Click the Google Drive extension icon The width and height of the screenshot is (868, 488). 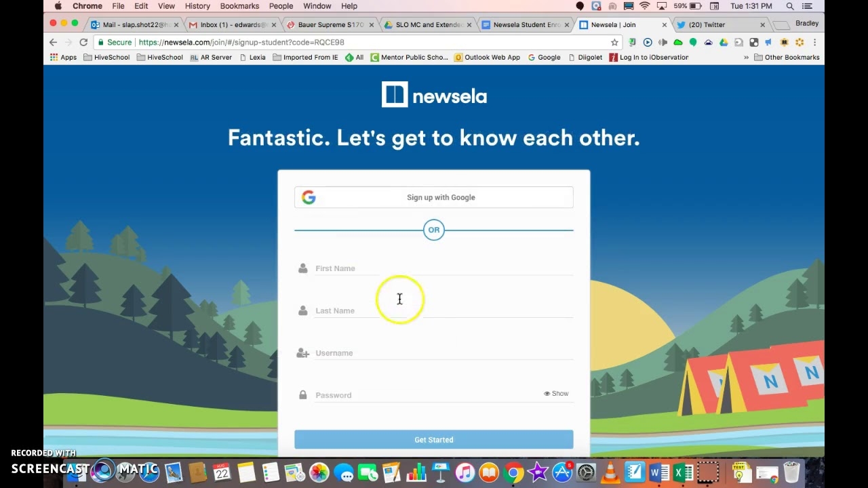(x=724, y=42)
